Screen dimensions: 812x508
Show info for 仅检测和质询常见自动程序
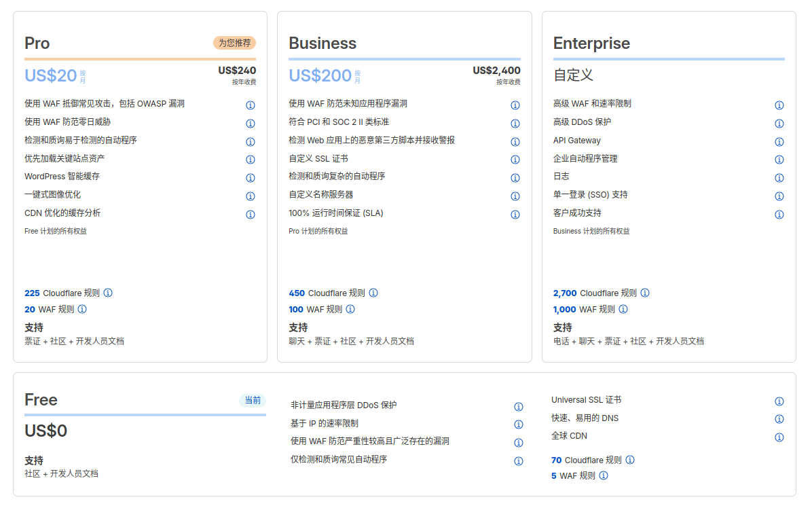[519, 461]
